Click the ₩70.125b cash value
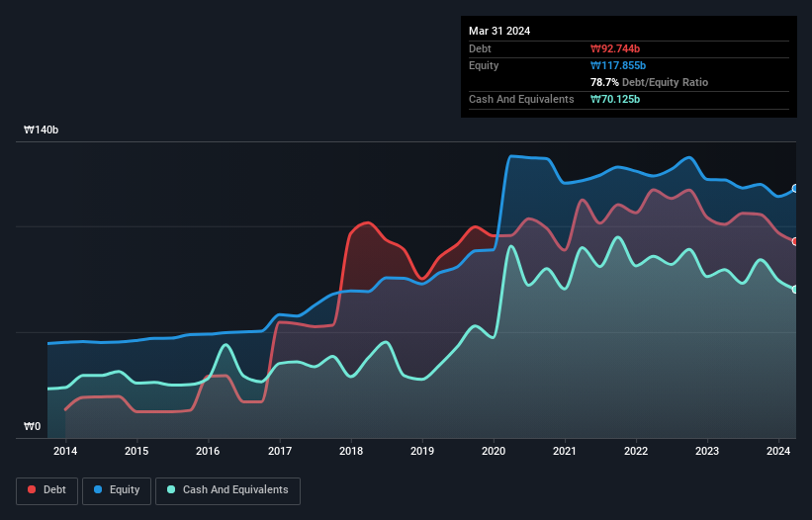The height and width of the screenshot is (520, 812). [615, 99]
